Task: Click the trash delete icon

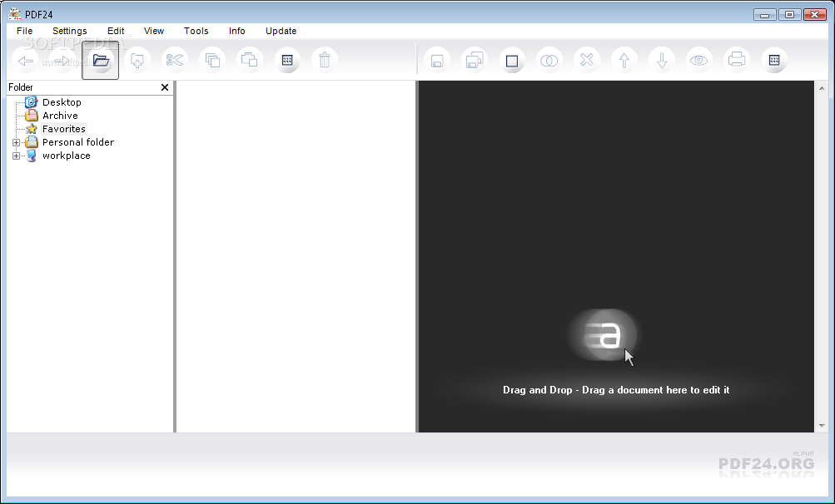Action: tap(325, 60)
